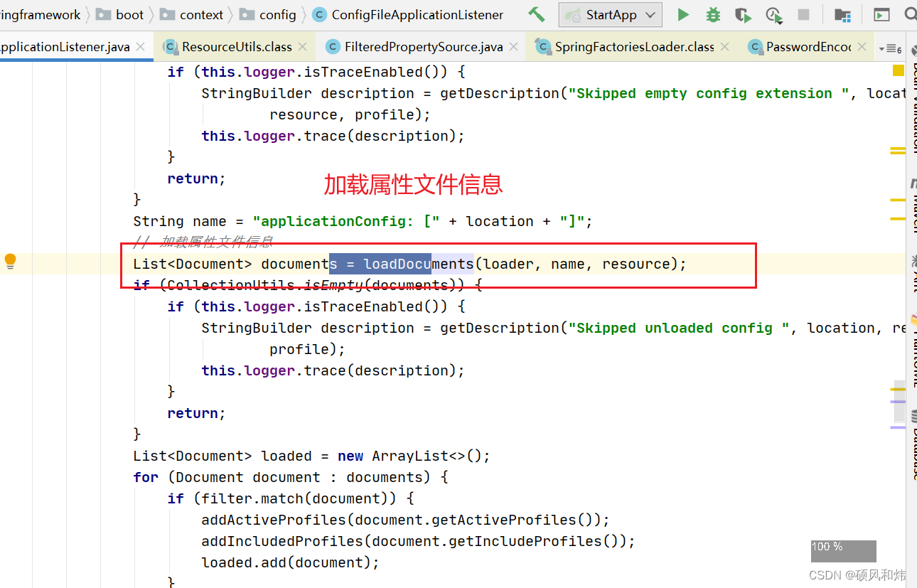Start debugging with the bug icon
The image size is (917, 588).
713,14
